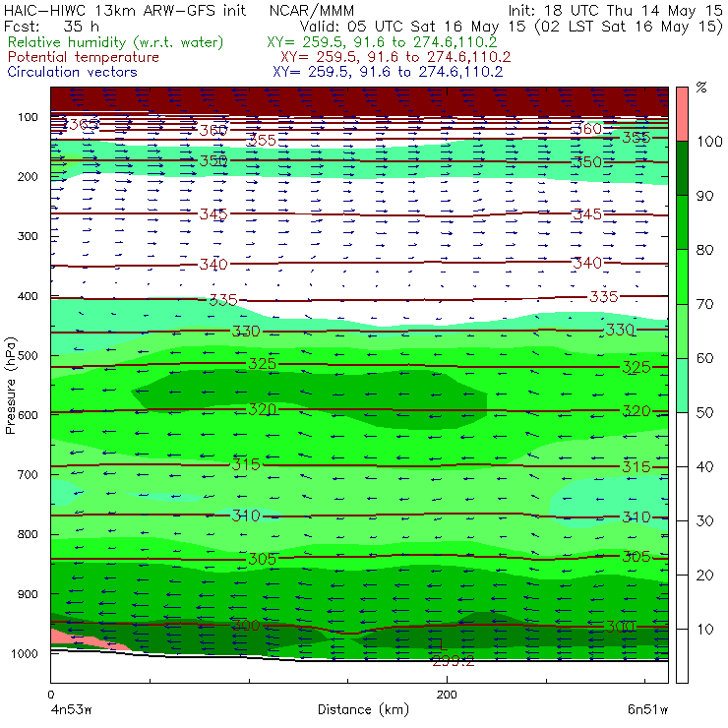Select the 'Fcst: 35 h' label

point(51,26)
